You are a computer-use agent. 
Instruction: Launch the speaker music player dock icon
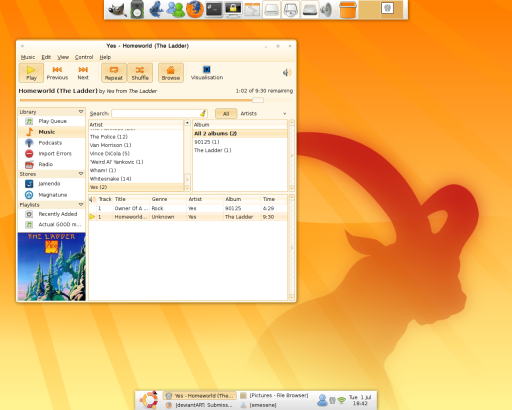coord(137,9)
